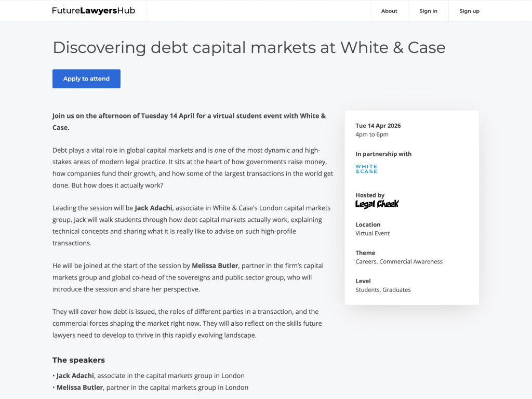Click the White & Case logo
The width and height of the screenshot is (532, 399).
pyautogui.click(x=366, y=169)
